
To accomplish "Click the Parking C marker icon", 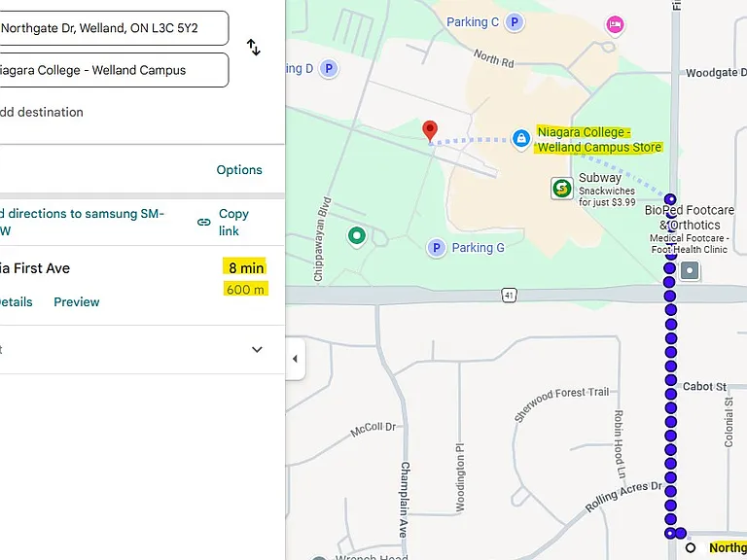I will point(514,22).
